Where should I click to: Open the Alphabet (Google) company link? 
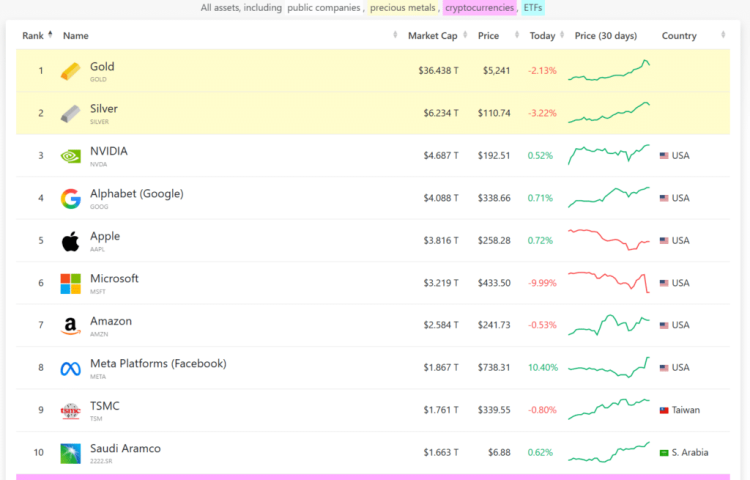(136, 194)
